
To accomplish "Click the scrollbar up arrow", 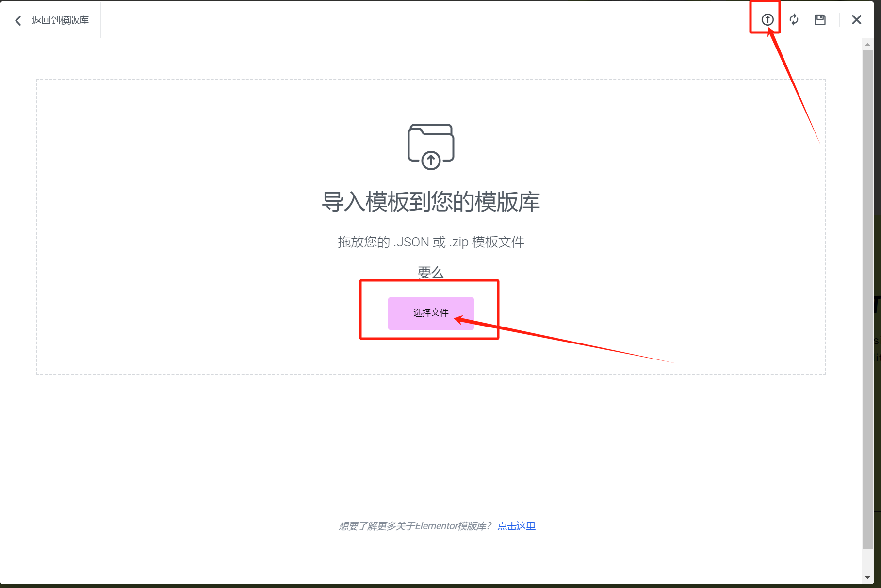I will (867, 44).
